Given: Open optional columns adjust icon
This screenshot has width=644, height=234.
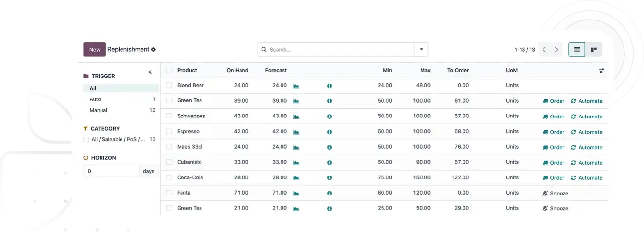Looking at the screenshot, I should (x=602, y=71).
